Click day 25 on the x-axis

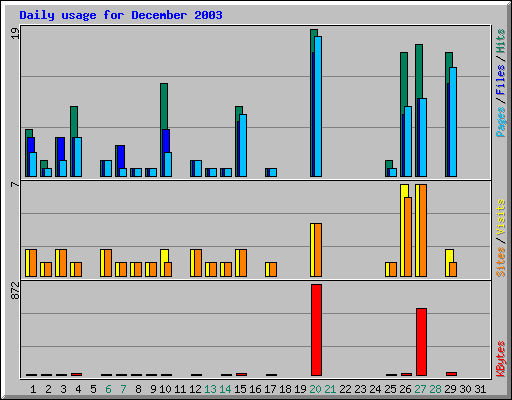click(390, 389)
